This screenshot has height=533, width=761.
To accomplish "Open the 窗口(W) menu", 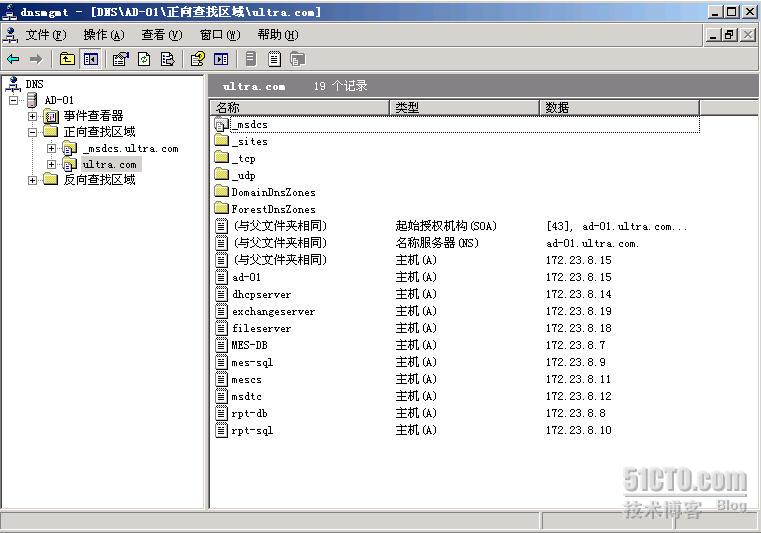I will [220, 35].
